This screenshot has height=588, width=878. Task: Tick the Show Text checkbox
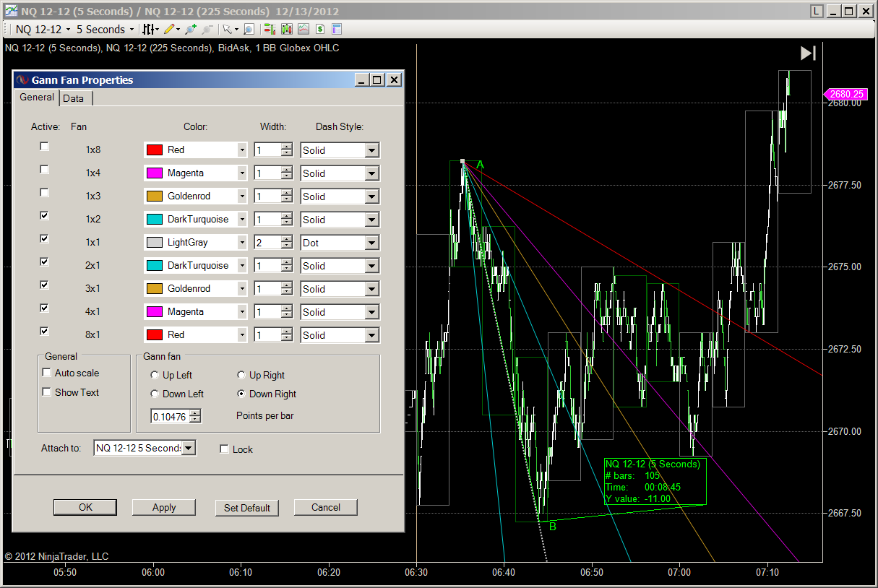47,392
